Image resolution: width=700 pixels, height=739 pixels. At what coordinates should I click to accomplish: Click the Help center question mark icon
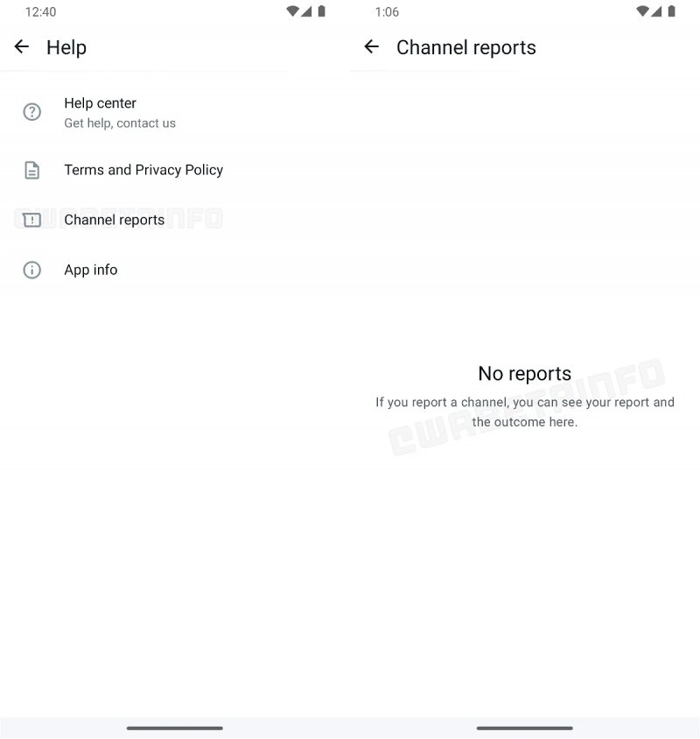coord(32,112)
